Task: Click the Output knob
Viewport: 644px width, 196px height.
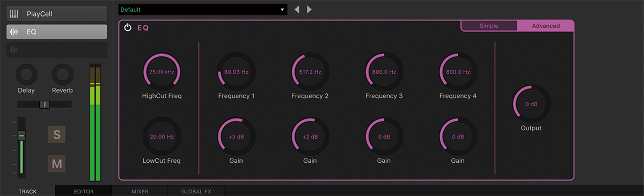Action: click(x=531, y=104)
